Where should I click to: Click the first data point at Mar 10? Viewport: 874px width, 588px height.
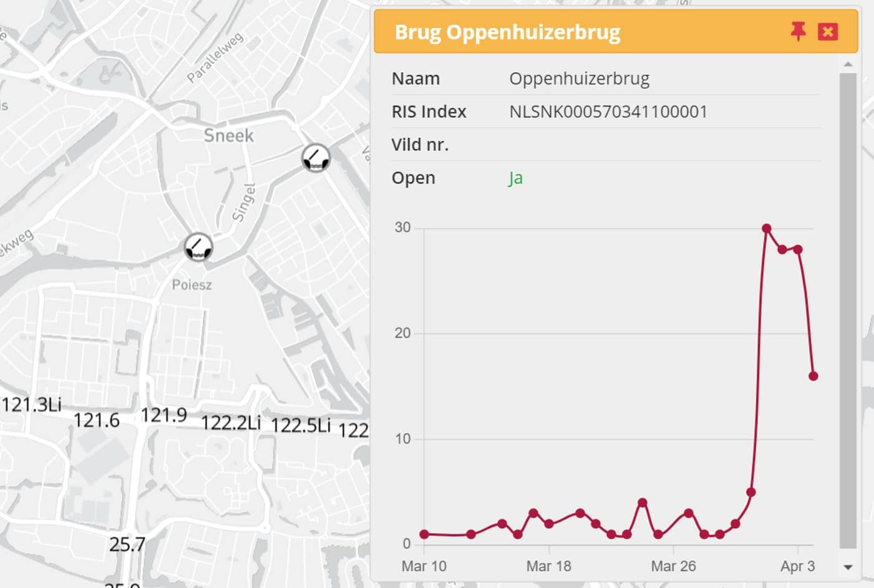click(424, 534)
